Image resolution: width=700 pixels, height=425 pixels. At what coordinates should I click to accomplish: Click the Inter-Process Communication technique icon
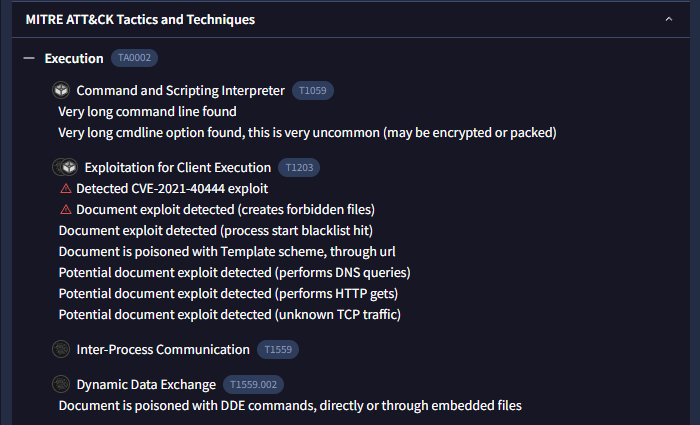click(x=60, y=349)
